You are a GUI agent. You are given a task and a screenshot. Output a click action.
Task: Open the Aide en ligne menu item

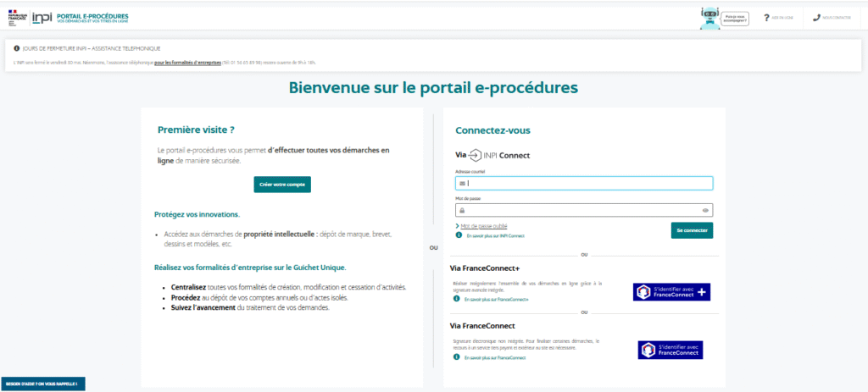point(782,18)
